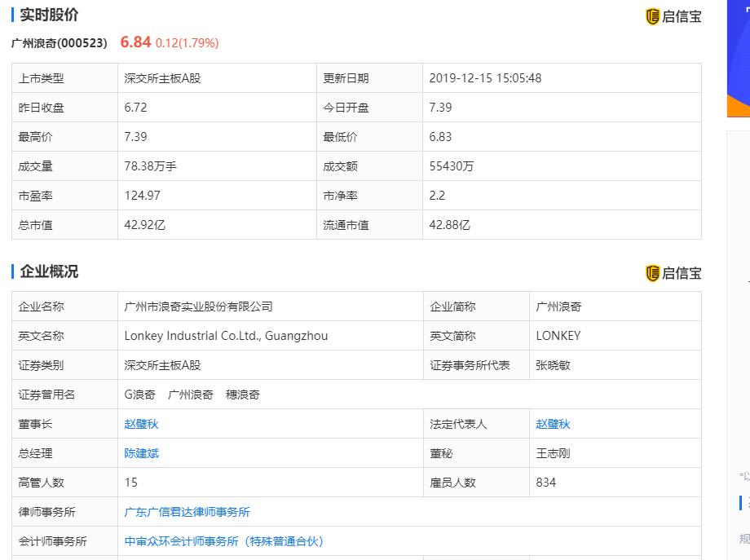Click the Lonkey Industrial Co.Ltd., Guangzhou English name
Image resolution: width=750 pixels, height=560 pixels.
[226, 336]
